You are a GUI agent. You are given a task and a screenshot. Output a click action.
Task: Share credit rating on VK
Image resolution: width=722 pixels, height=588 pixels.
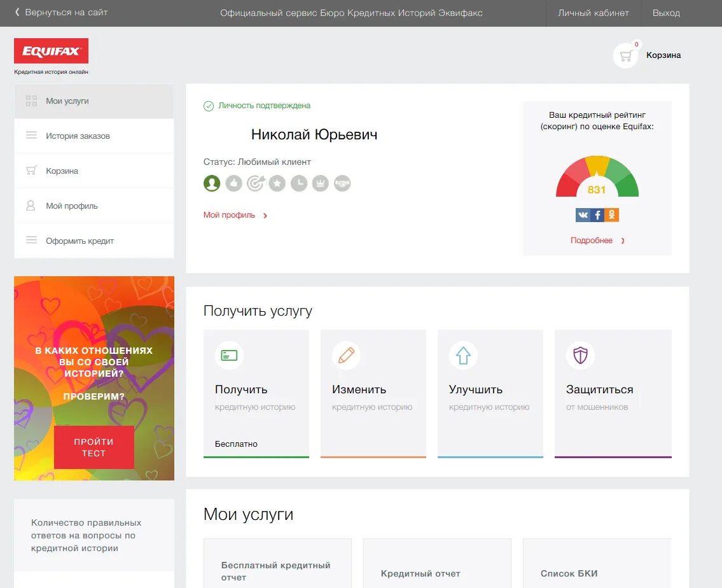[582, 214]
